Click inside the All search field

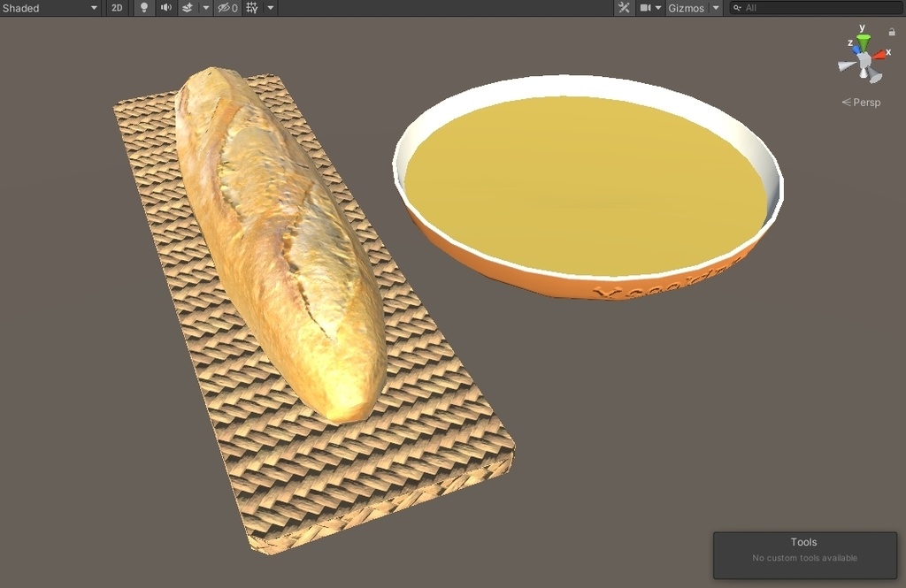coord(779,8)
